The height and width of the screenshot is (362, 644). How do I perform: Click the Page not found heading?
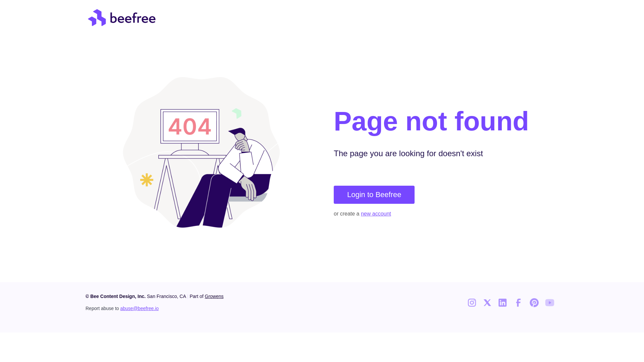(x=431, y=121)
